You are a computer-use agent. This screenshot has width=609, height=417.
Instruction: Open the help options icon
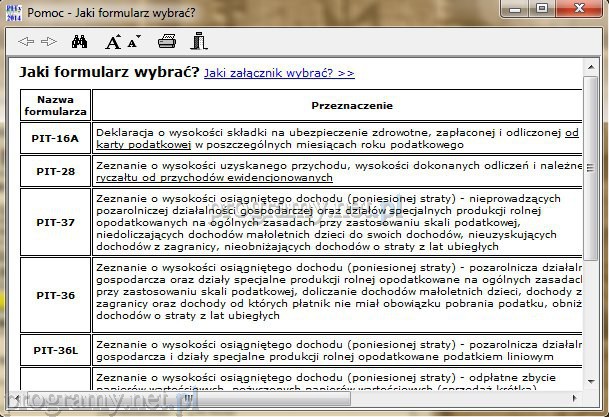pos(199,42)
